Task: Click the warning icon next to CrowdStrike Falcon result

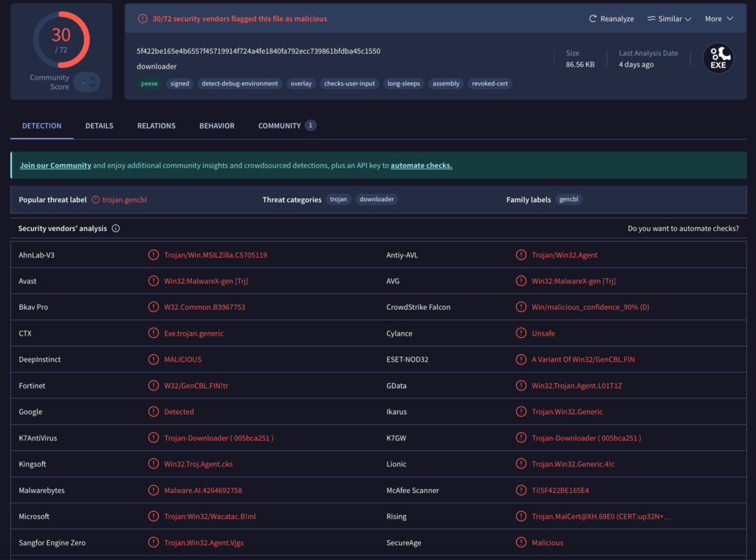Action: click(521, 307)
